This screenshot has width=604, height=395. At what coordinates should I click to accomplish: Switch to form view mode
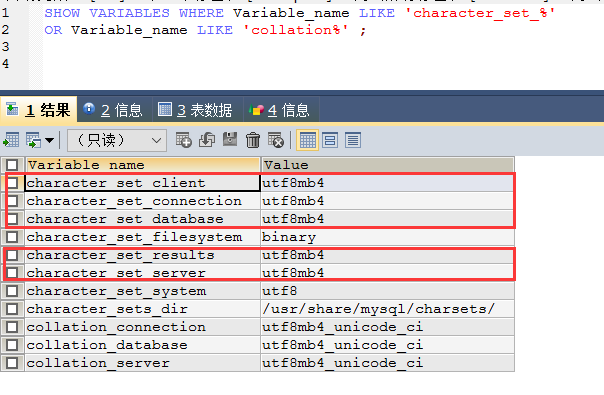pos(330,140)
